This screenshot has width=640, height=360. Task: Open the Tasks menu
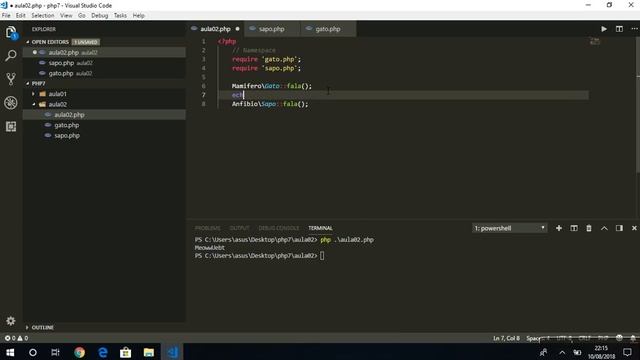point(120,16)
